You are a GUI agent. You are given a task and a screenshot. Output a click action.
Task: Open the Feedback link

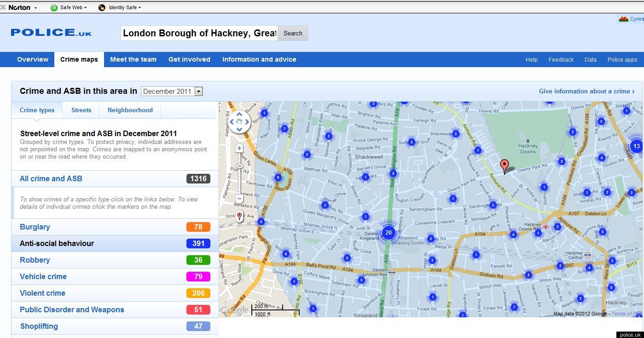coord(561,60)
